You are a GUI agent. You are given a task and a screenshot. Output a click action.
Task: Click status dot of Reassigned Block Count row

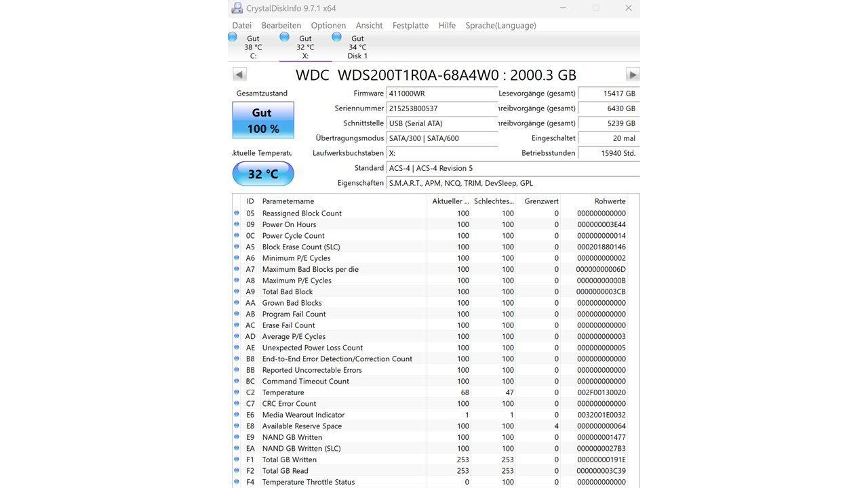[x=237, y=213]
